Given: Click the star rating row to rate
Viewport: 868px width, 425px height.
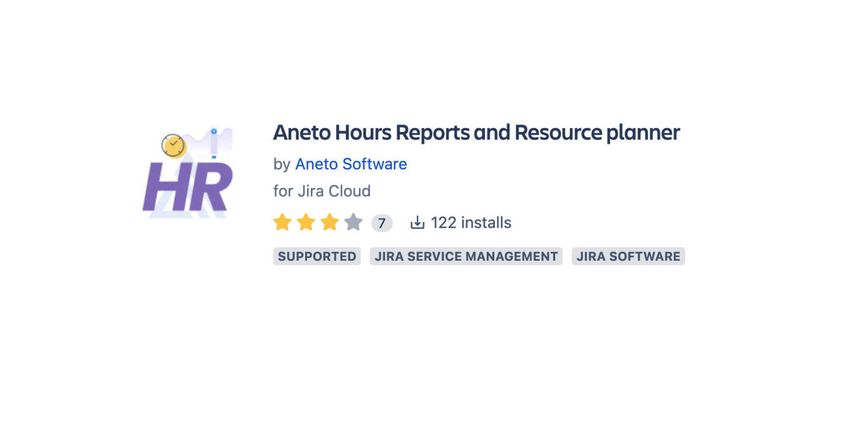Looking at the screenshot, I should coord(317,222).
